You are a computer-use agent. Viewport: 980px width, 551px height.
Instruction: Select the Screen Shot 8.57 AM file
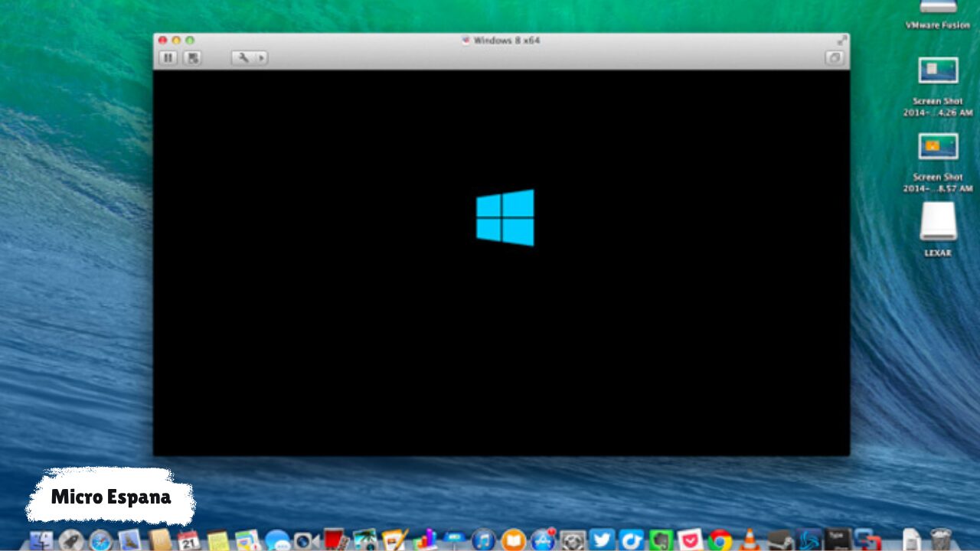point(938,147)
